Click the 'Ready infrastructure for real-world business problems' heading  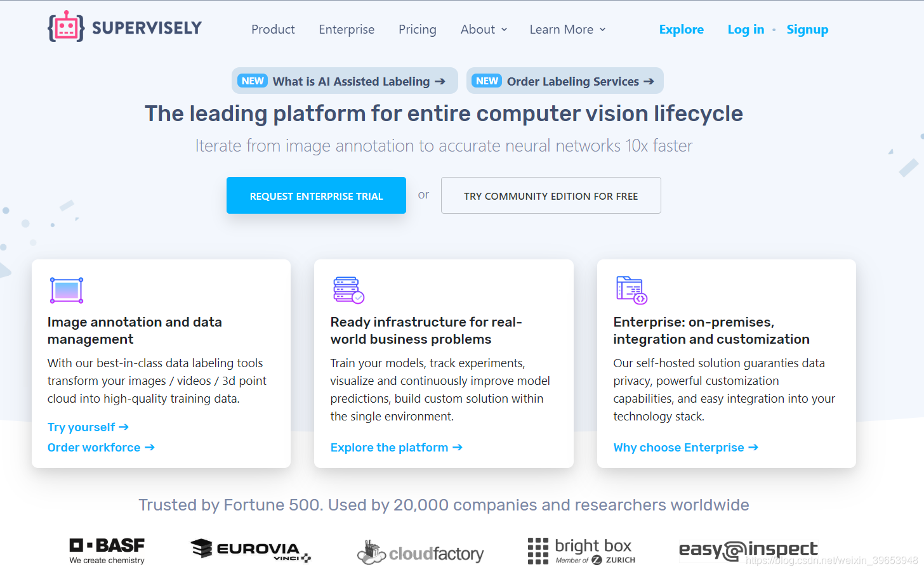point(426,330)
